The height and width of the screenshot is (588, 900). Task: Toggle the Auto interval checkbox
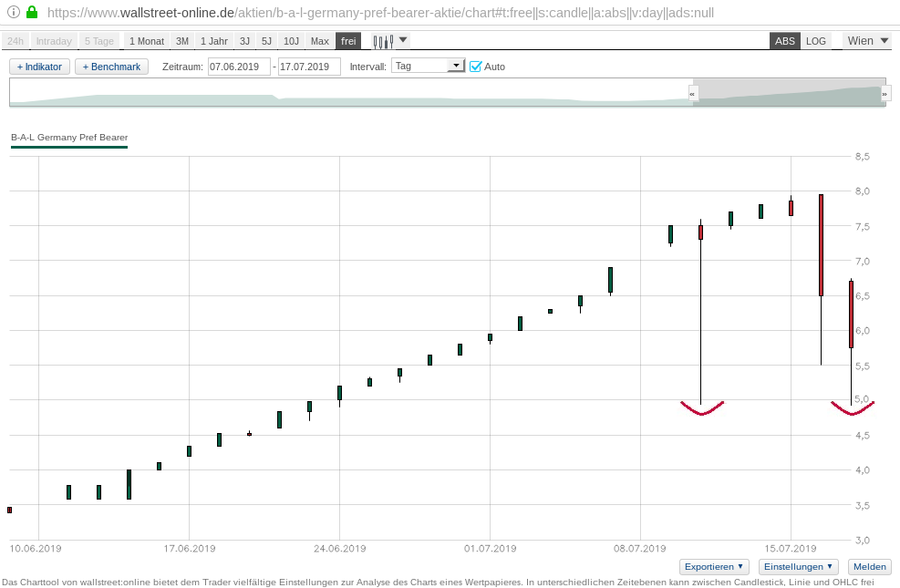click(x=475, y=67)
